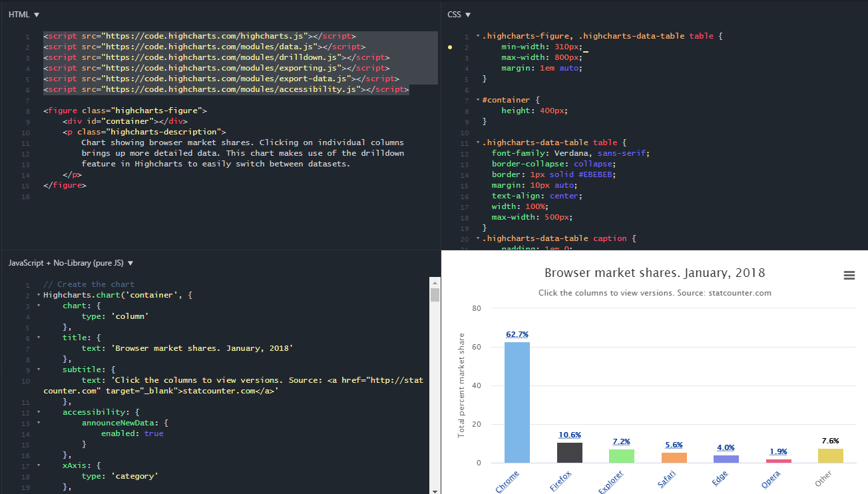Fold the .highcharts-data-table caption rule on line 20
The image size is (868, 494).
[477, 239]
